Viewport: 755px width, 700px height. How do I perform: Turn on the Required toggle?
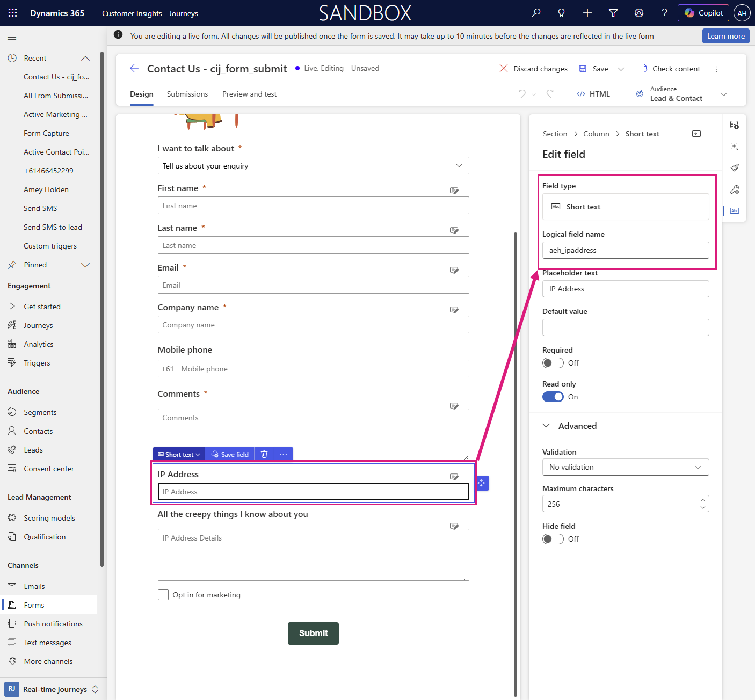point(553,363)
